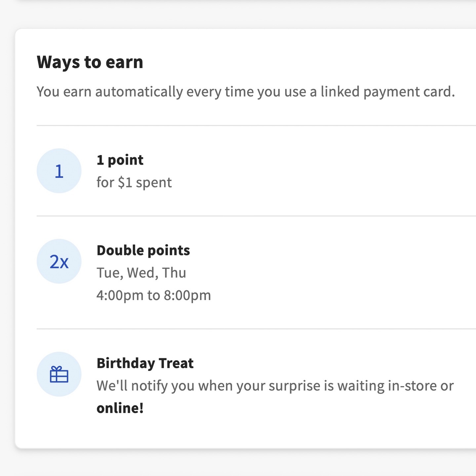Click the "for $1 spent" text
This screenshot has width=476, height=476.
pos(134,182)
